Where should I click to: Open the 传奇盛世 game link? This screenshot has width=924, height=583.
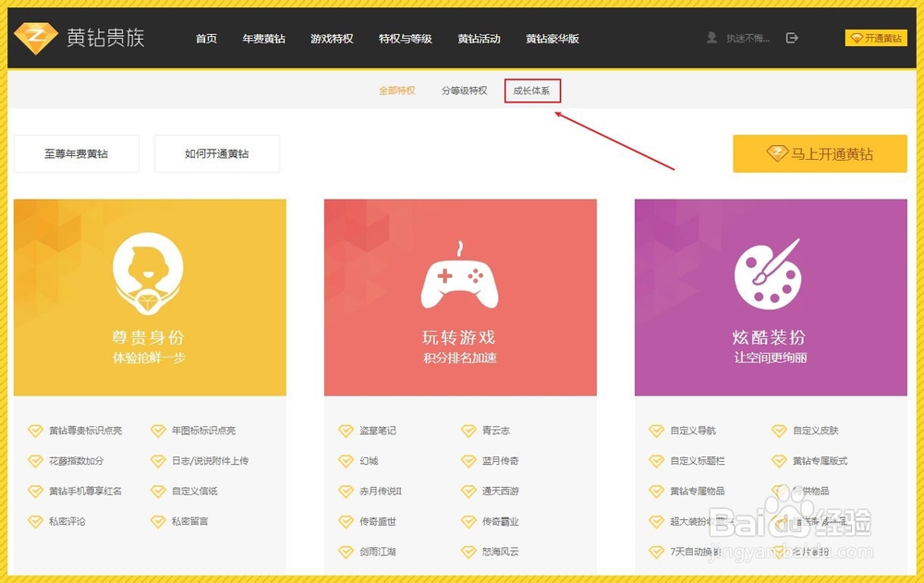(378, 522)
